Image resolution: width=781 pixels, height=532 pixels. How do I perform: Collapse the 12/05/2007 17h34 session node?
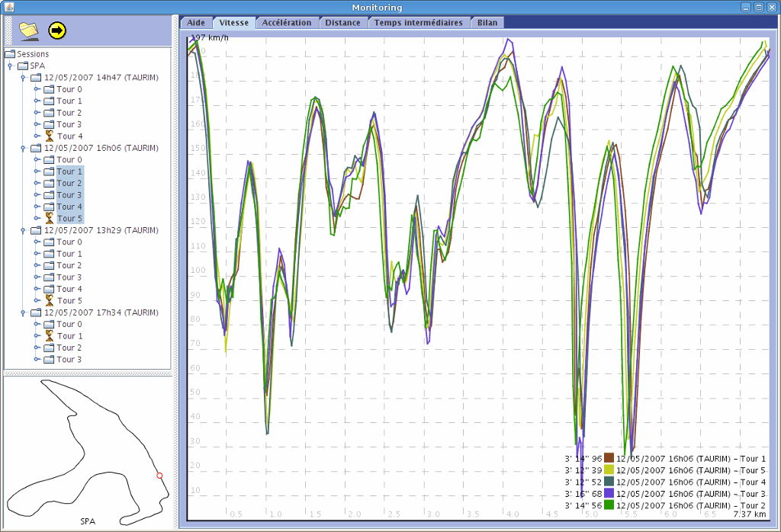click(x=23, y=312)
